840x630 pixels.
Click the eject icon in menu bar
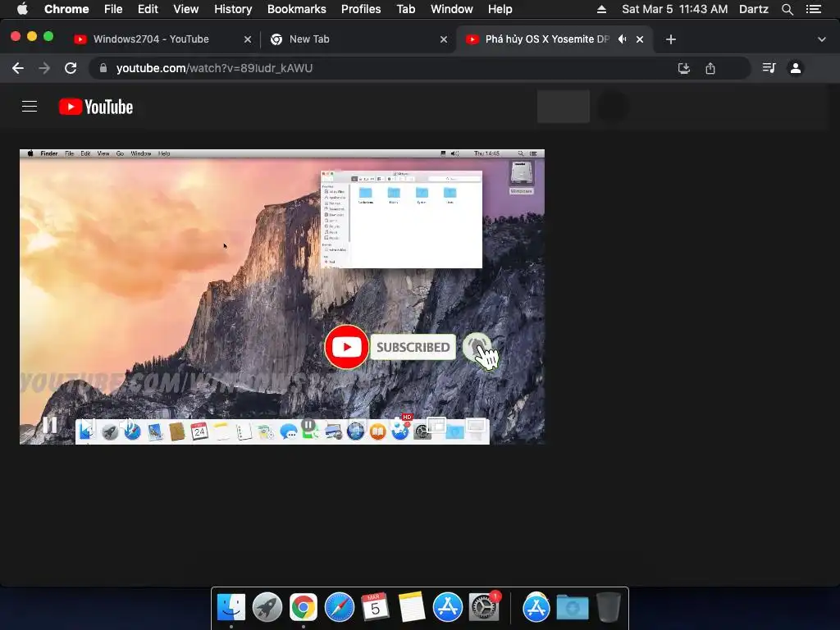(601, 9)
